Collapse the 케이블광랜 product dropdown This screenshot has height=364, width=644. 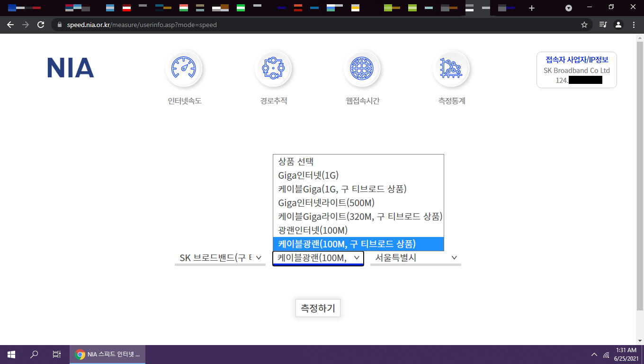tap(318, 258)
